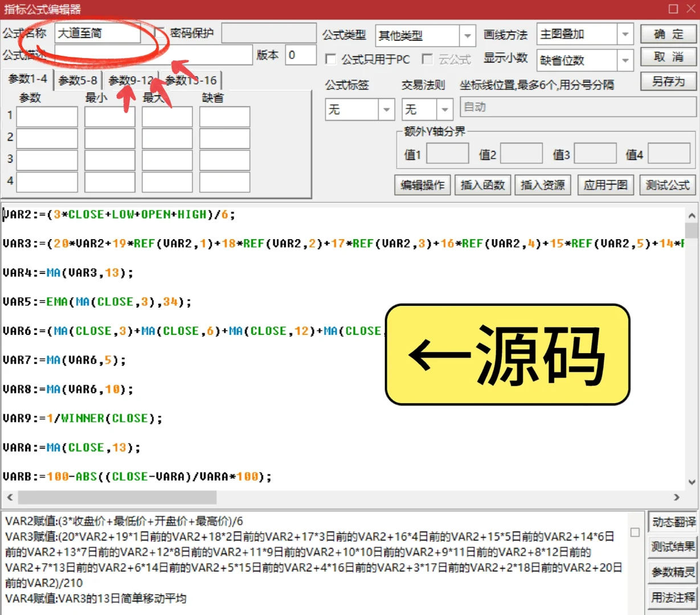This screenshot has height=615, width=700.
Task: Check the 公式只用于PC option
Action: pos(330,59)
